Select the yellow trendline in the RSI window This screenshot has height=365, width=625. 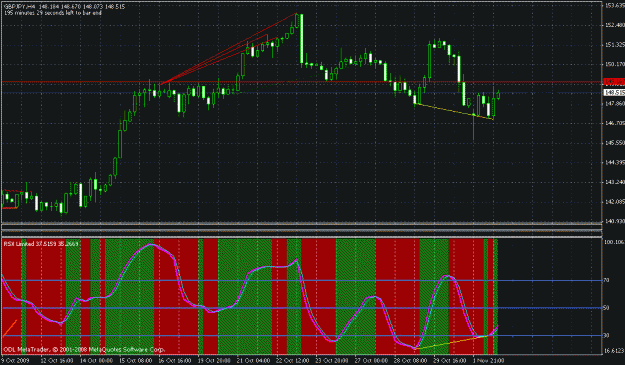pos(450,342)
